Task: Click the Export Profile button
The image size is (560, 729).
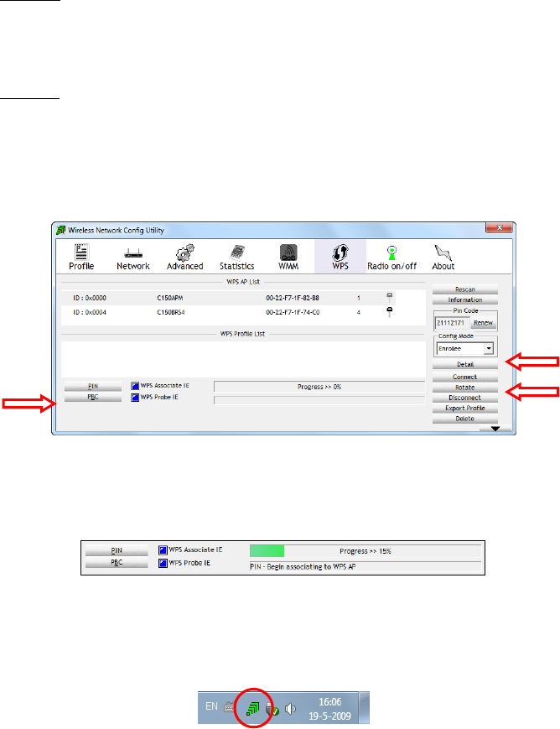Action: tap(465, 409)
